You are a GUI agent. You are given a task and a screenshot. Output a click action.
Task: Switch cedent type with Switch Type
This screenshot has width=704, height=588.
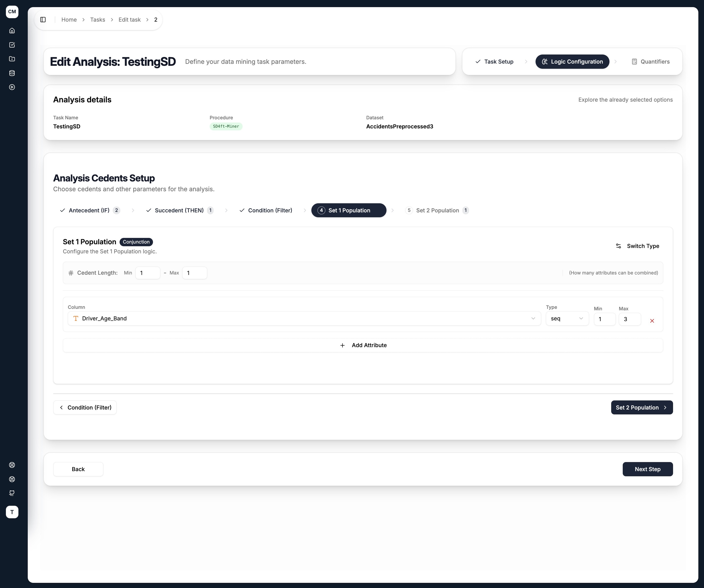638,246
